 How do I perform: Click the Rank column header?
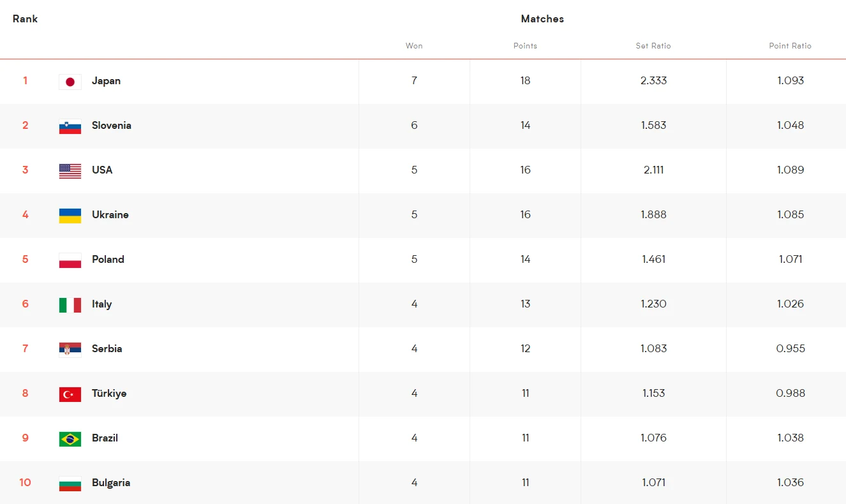point(25,19)
